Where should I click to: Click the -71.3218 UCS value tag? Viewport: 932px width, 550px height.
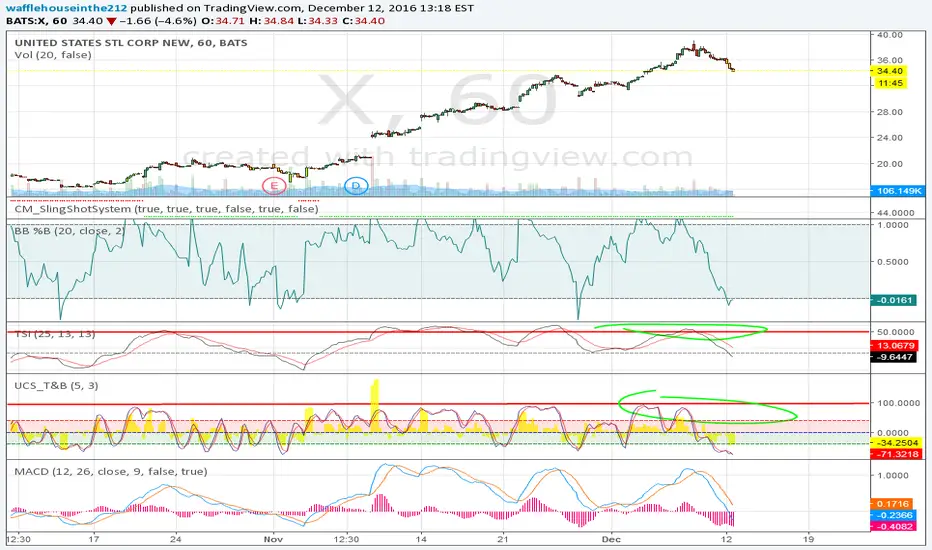click(x=897, y=454)
